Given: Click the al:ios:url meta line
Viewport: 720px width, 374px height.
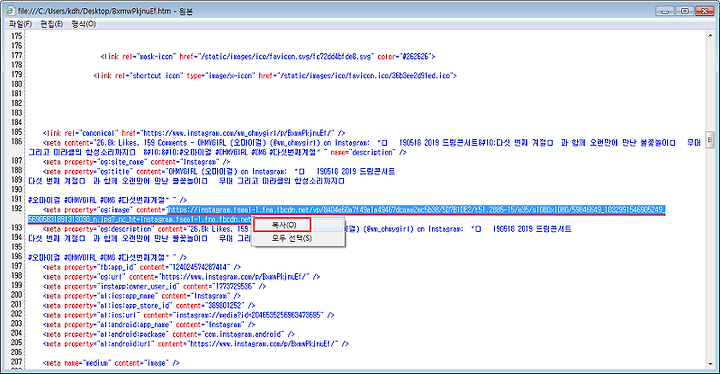Looking at the screenshot, I should click(188, 315).
